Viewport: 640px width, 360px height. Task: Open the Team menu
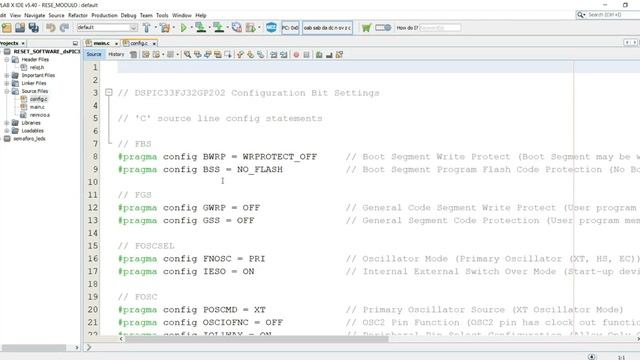coord(146,15)
